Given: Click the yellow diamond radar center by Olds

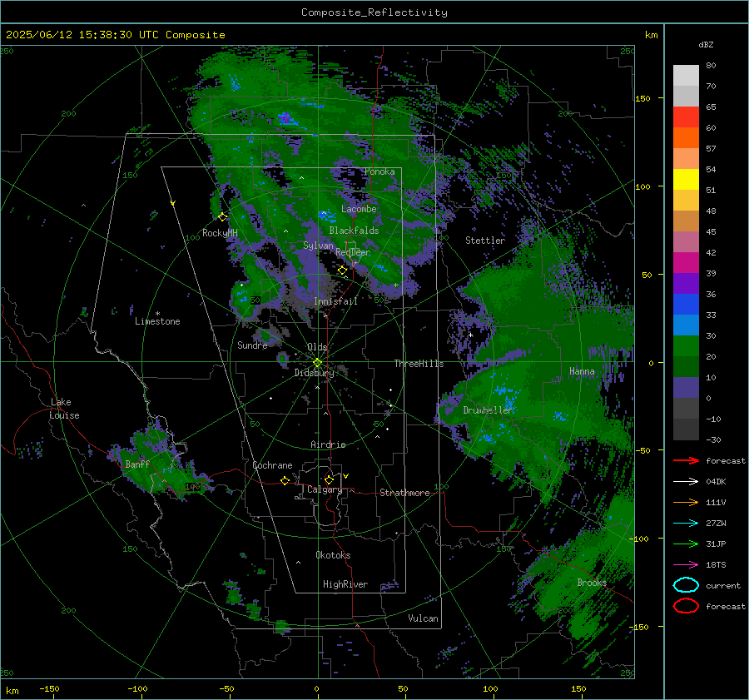Looking at the screenshot, I should (x=317, y=363).
